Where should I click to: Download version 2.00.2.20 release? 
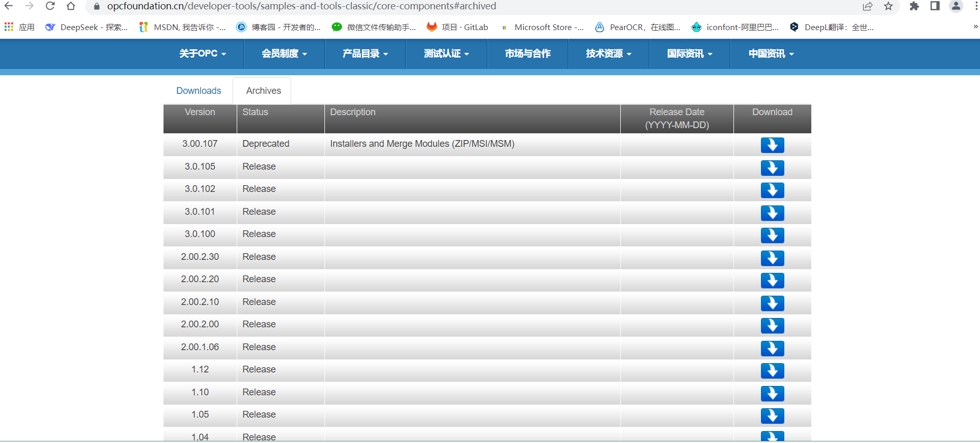pos(772,281)
